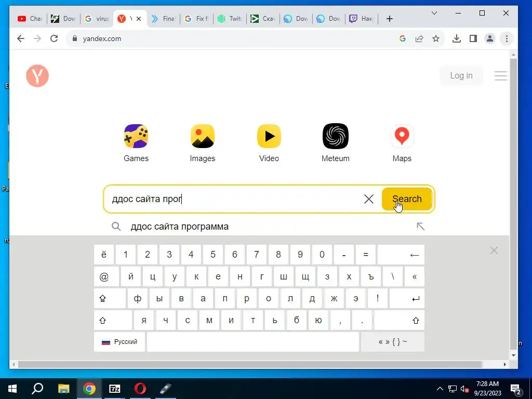532x399 pixels.
Task: Click the Google icon in address bar
Action: pos(403,38)
